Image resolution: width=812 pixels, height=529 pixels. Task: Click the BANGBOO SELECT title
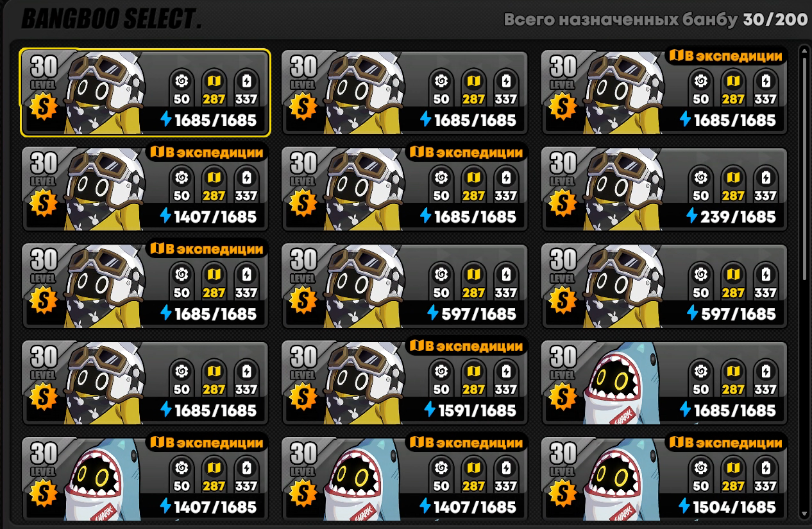pyautogui.click(x=111, y=19)
